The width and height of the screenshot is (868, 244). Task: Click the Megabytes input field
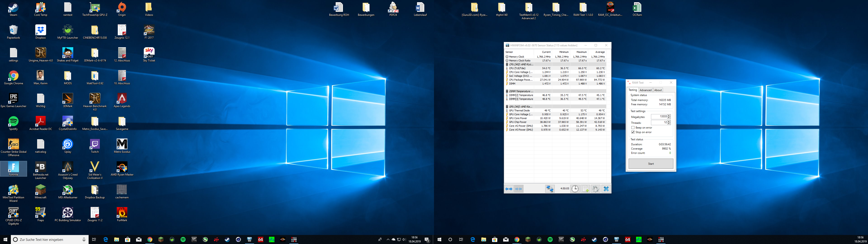(659, 117)
